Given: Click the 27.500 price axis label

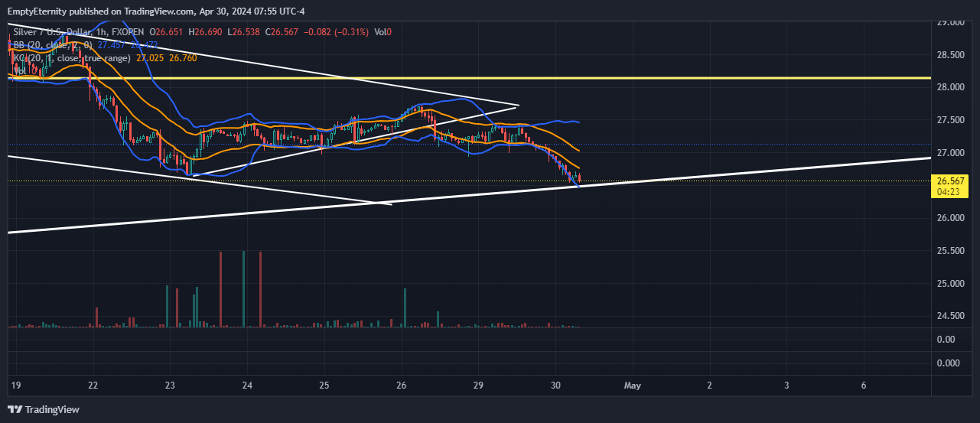Looking at the screenshot, I should click(951, 120).
